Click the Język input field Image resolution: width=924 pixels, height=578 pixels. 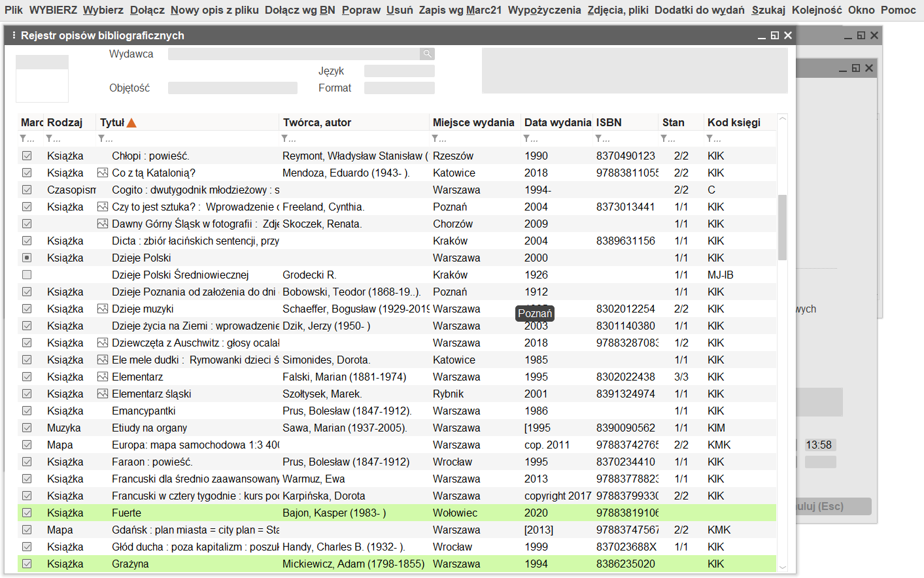tap(400, 71)
